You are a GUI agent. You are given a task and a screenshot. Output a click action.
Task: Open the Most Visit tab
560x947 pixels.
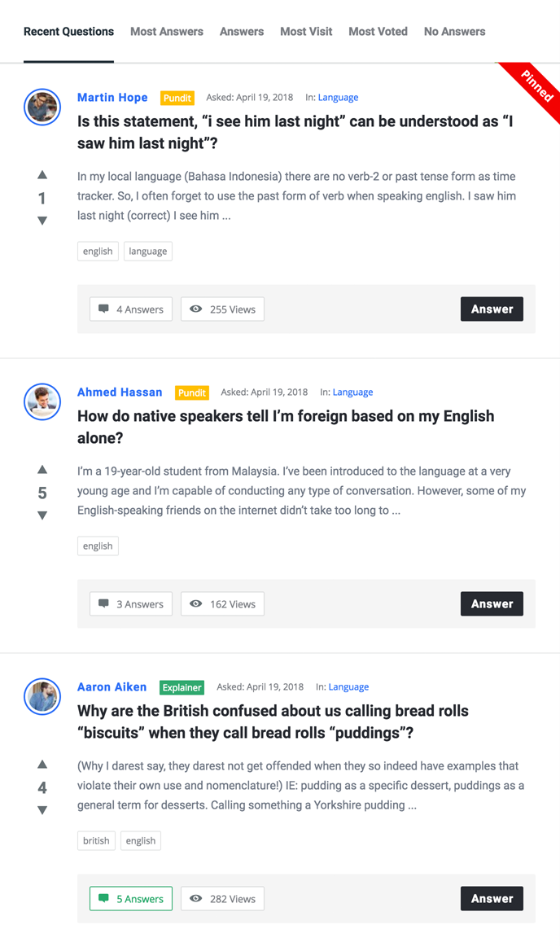pyautogui.click(x=306, y=32)
